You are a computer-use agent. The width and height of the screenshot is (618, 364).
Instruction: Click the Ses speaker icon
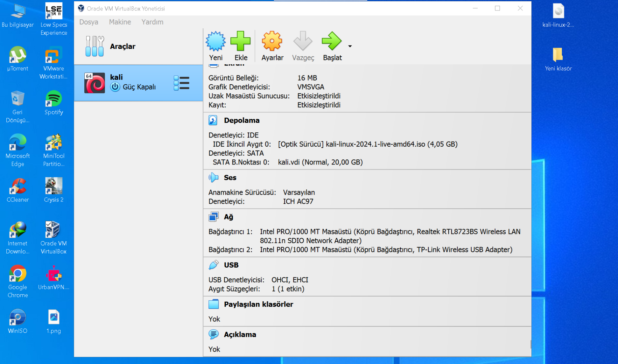click(213, 178)
